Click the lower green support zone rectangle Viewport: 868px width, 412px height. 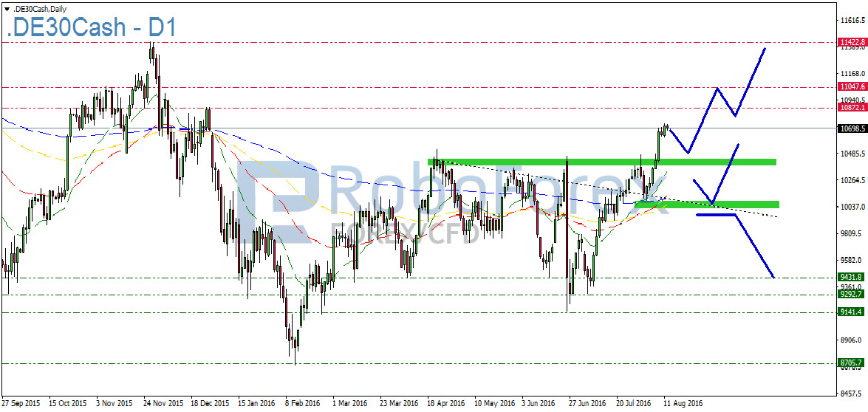click(x=707, y=205)
